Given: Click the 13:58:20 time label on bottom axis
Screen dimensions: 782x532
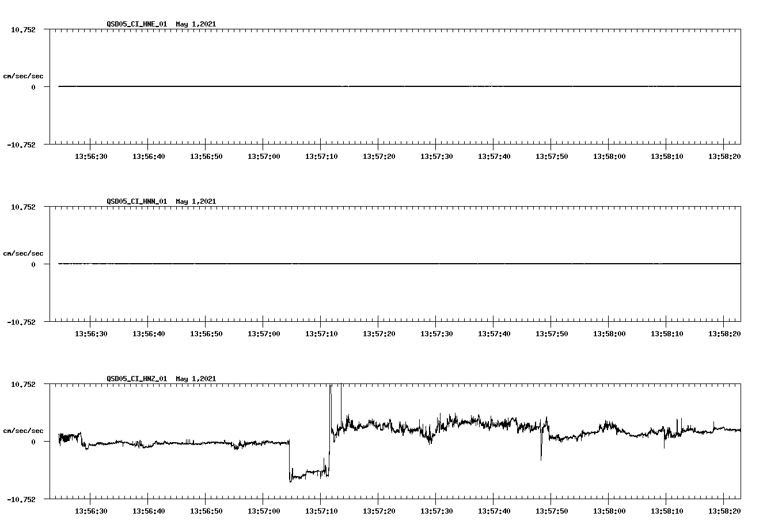Looking at the screenshot, I should (723, 510).
